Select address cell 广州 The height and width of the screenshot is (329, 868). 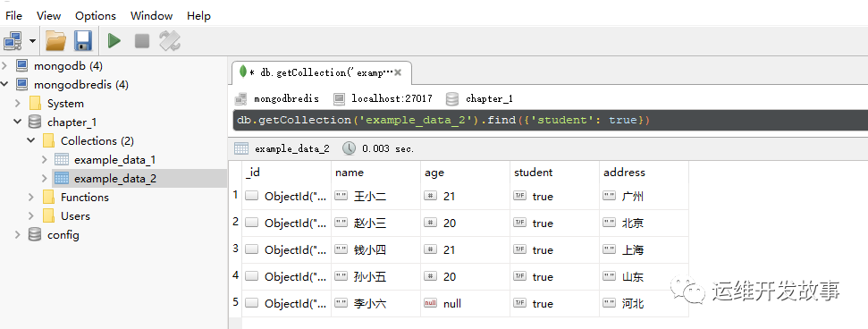point(645,196)
